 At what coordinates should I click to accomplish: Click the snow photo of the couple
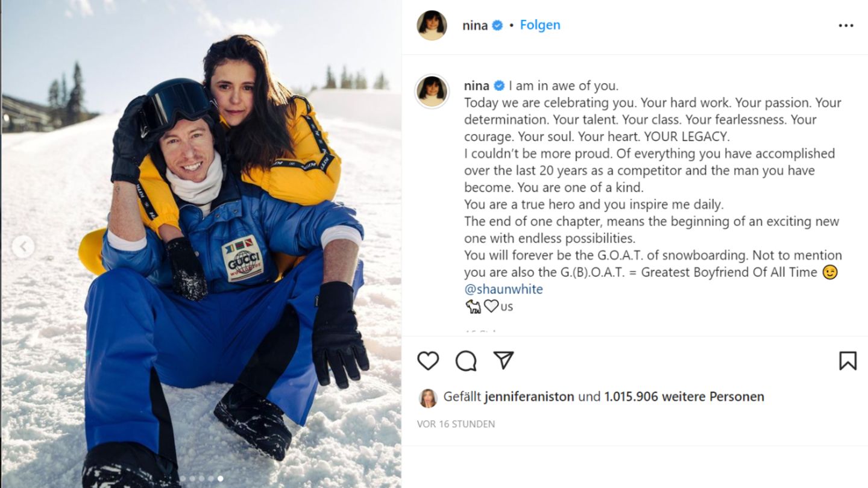201,244
